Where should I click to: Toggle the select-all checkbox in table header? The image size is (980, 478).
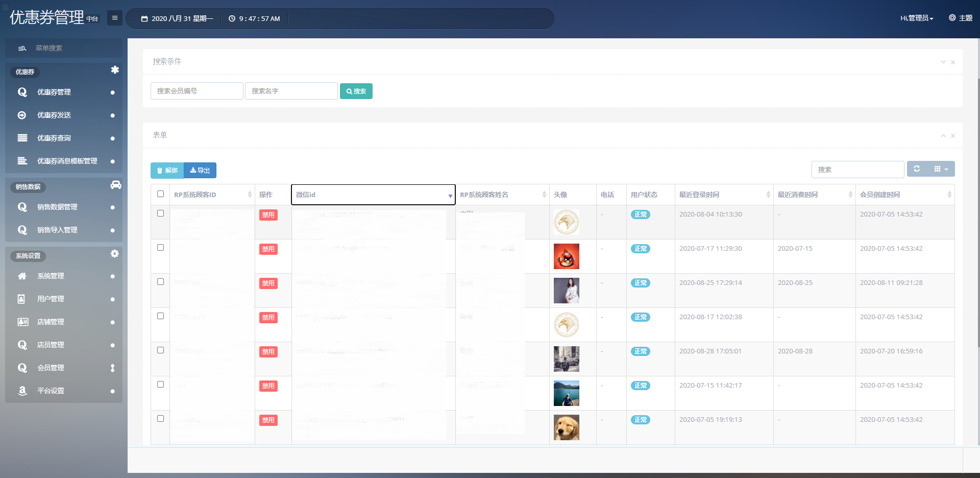click(160, 194)
